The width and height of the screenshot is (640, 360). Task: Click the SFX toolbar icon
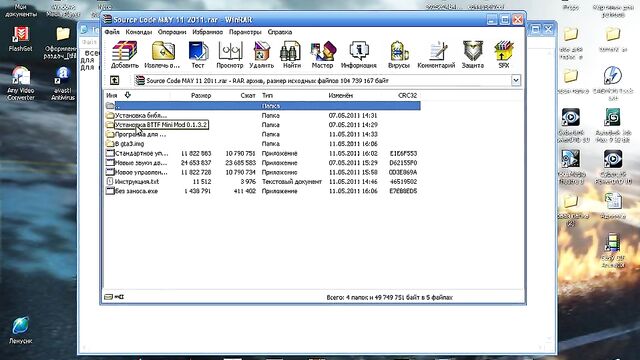504,55
